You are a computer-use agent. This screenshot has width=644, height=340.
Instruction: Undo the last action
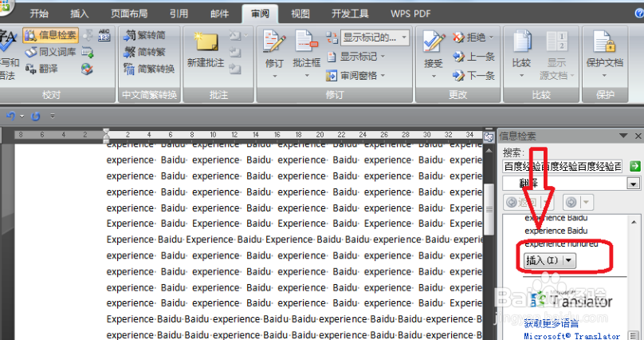(x=10, y=117)
